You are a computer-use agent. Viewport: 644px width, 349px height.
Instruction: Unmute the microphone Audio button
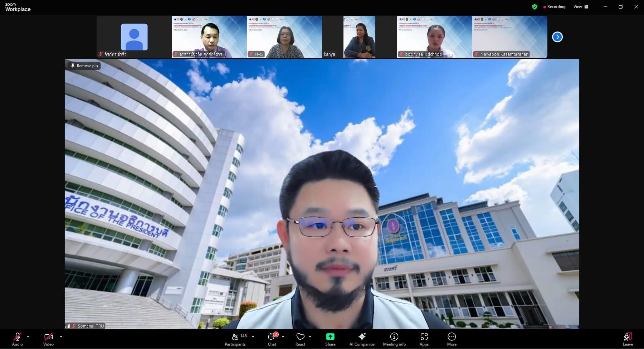tap(17, 339)
